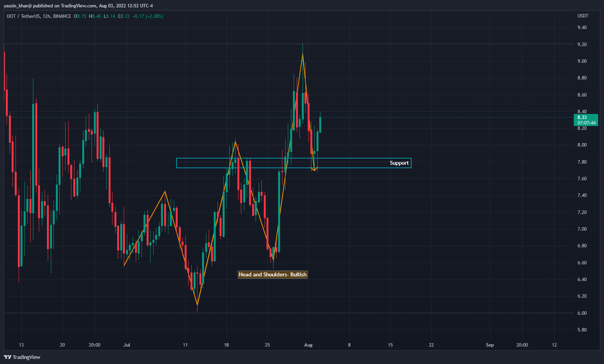Click the 7.00 price axis label
The width and height of the screenshot is (604, 364).
tap(582, 229)
